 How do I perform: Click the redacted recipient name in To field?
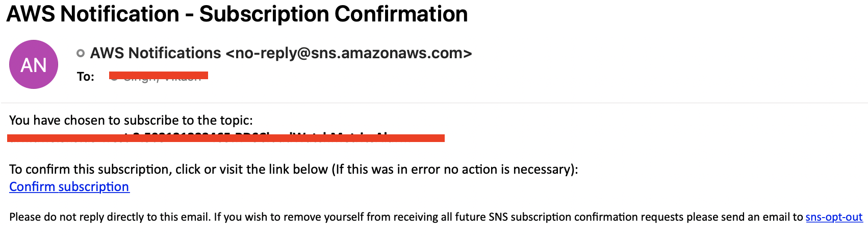point(159,76)
